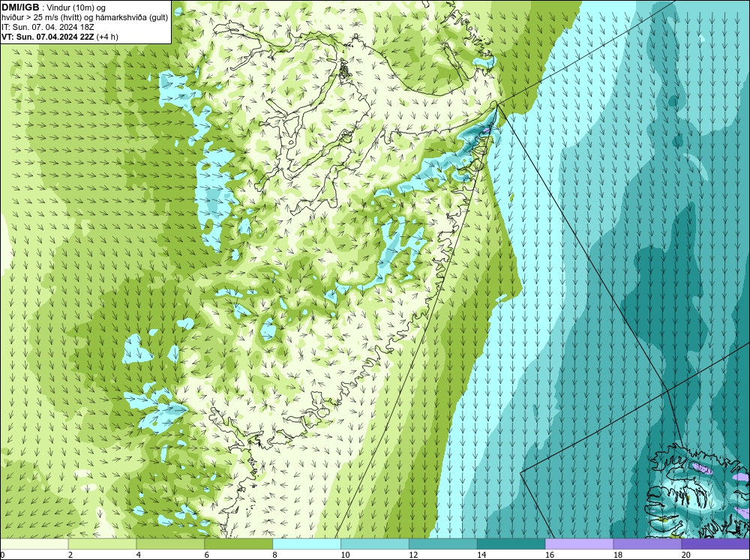Click the 0–2 m/s pale yellow legend swatch
Screen dimensions: 750x560
click(34, 544)
